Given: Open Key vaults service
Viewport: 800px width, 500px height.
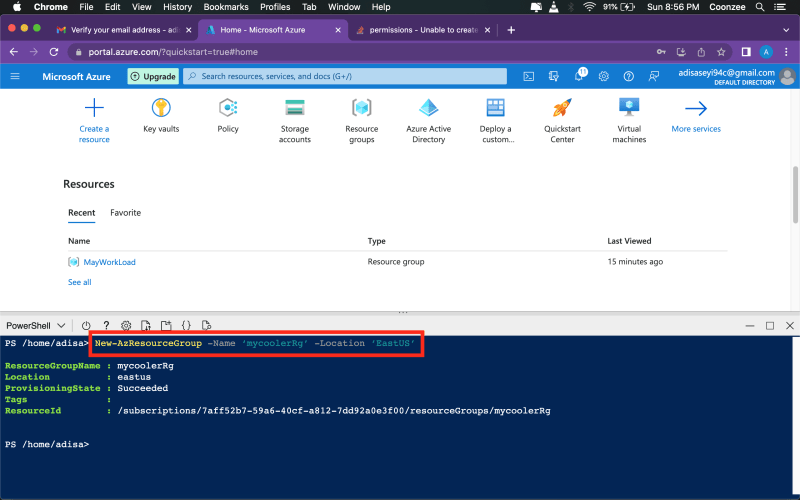Looking at the screenshot, I should (161, 115).
